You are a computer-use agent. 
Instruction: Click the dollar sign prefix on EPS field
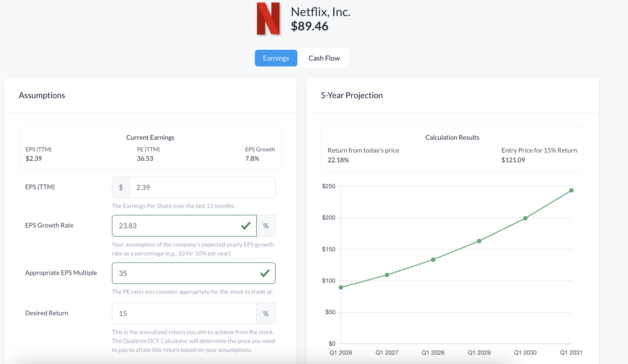point(121,187)
